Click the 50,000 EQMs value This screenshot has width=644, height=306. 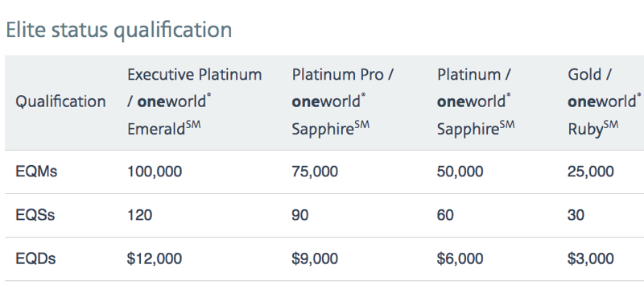pyautogui.click(x=460, y=172)
